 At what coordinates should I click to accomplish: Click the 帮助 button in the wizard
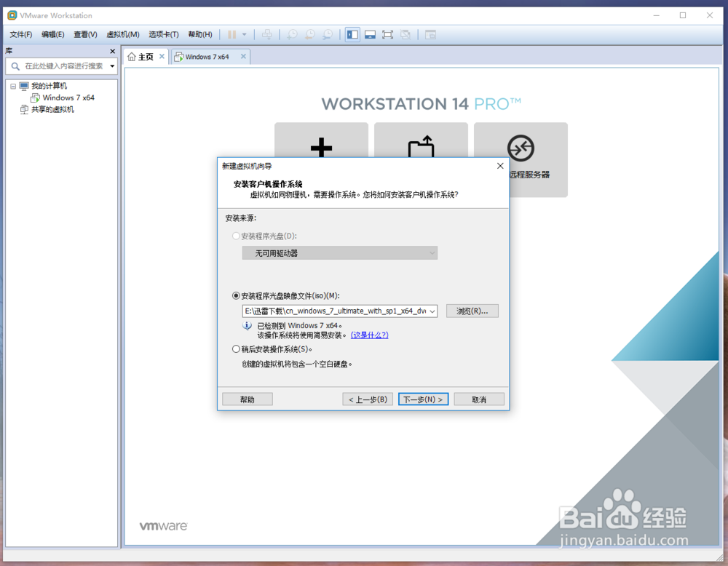click(247, 399)
